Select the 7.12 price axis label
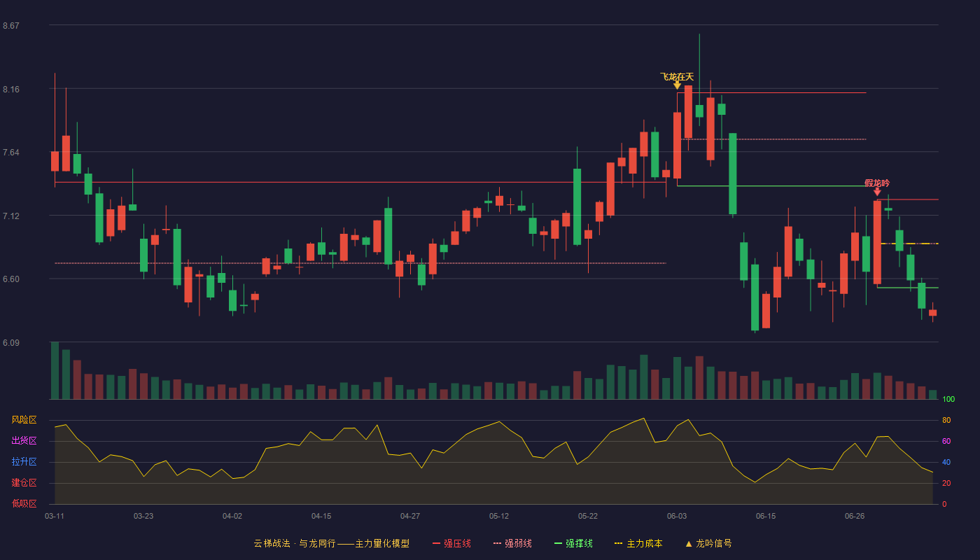This screenshot has width=980, height=560. point(11,216)
